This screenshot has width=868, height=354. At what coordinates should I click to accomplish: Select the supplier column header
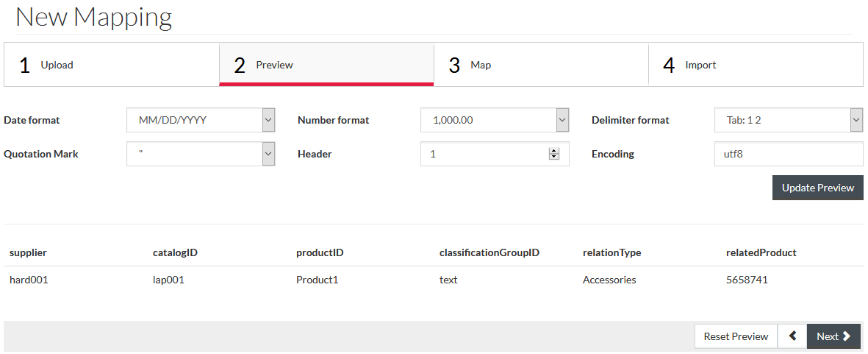click(28, 252)
